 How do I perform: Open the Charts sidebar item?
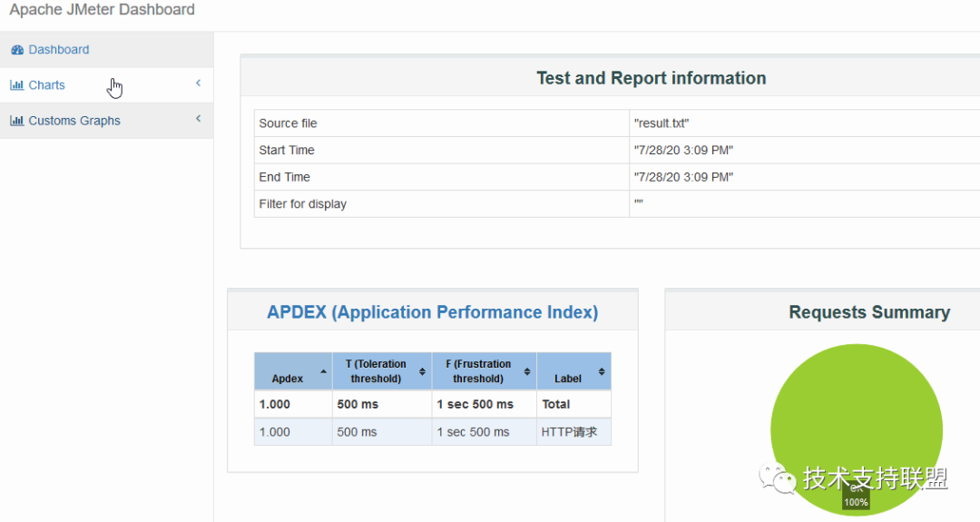(x=106, y=85)
